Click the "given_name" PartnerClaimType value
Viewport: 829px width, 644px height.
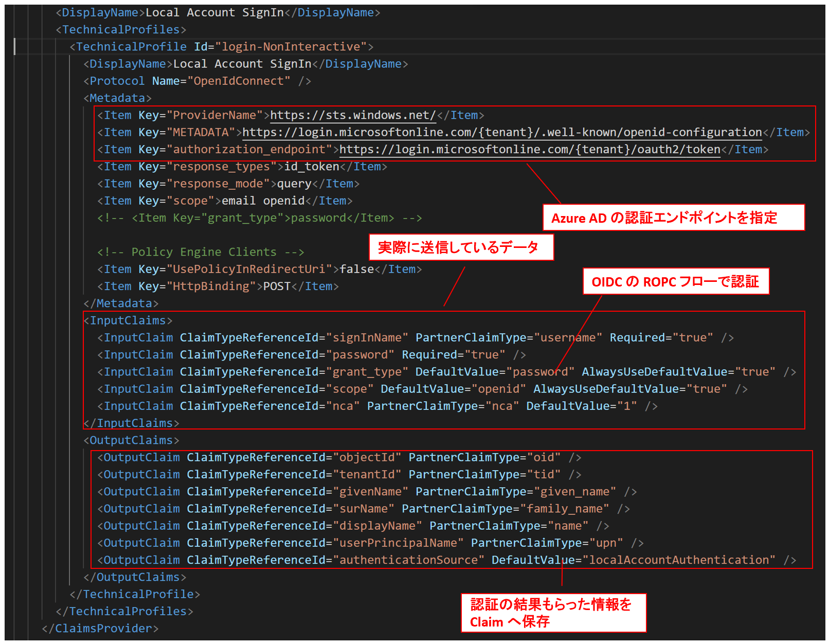tap(574, 492)
